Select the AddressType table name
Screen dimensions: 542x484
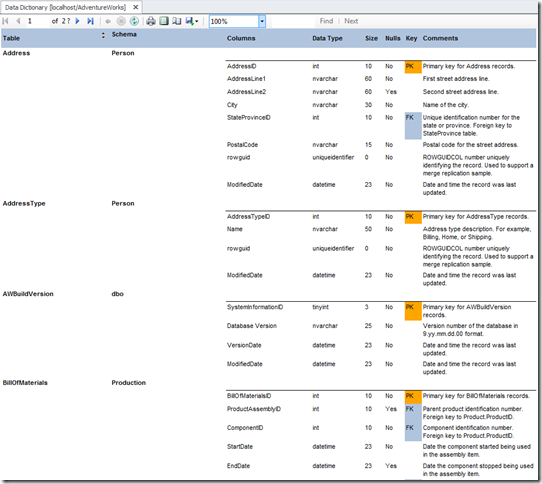[x=24, y=204]
